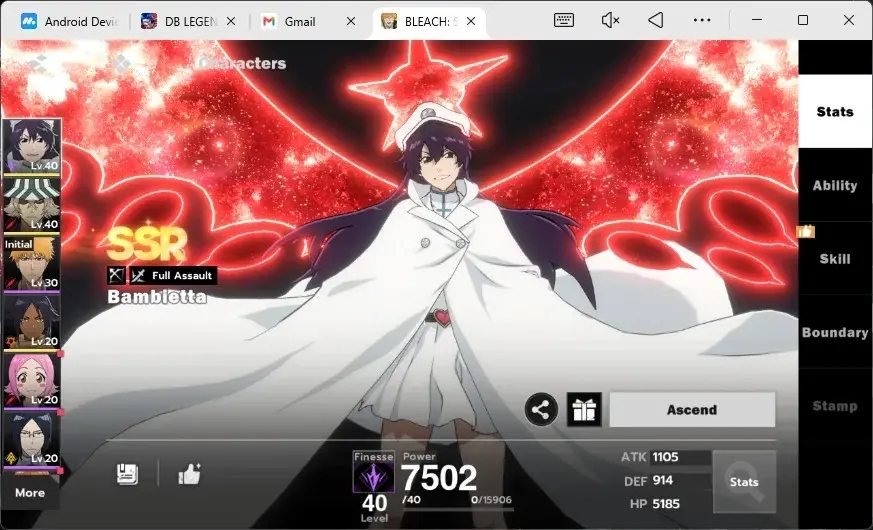Maximize the emulator window

[802, 21]
